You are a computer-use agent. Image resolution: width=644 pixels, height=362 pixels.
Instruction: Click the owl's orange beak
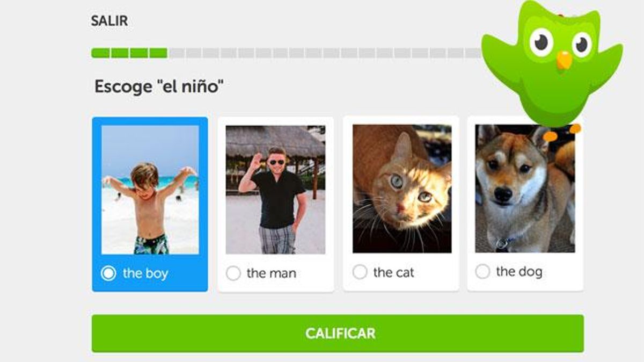(x=564, y=60)
